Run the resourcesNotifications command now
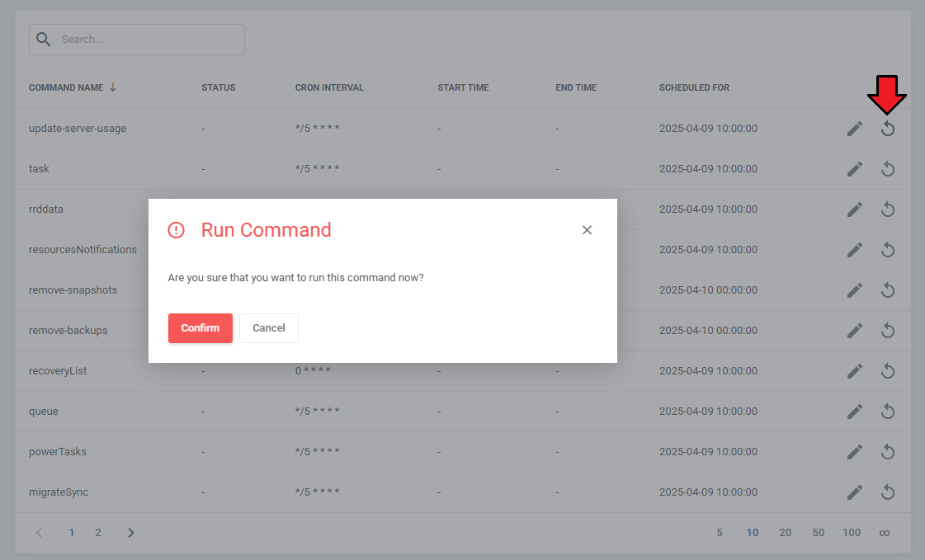The width and height of the screenshot is (925, 560). (888, 250)
